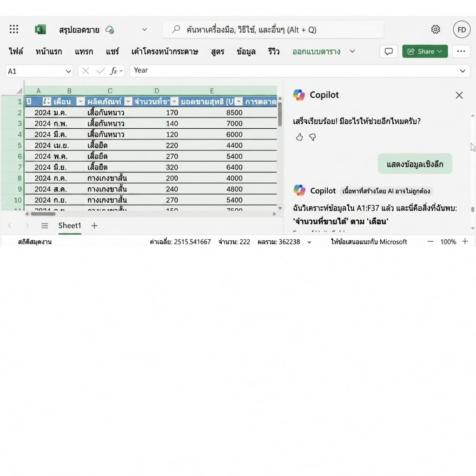Select row 5 header
The image size is (476, 476).
click(13, 145)
